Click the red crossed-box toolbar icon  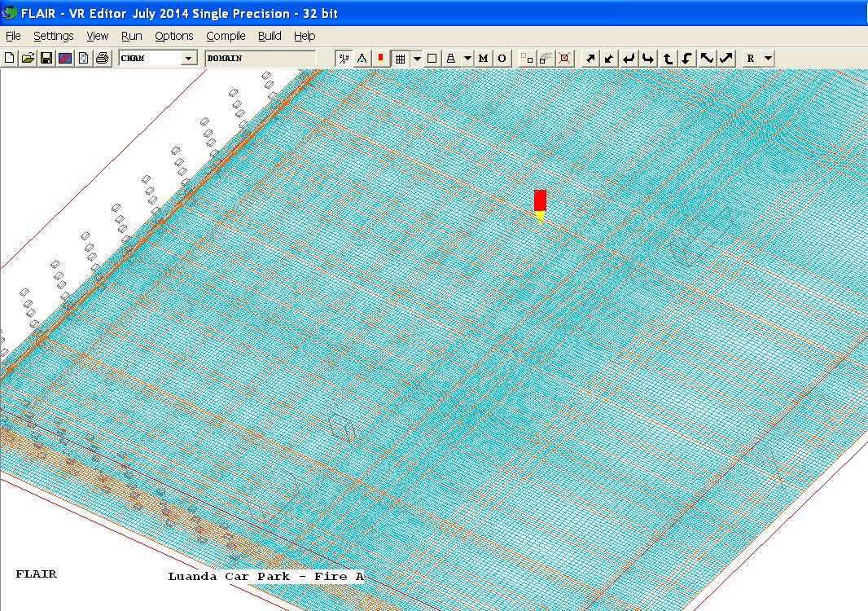(565, 59)
